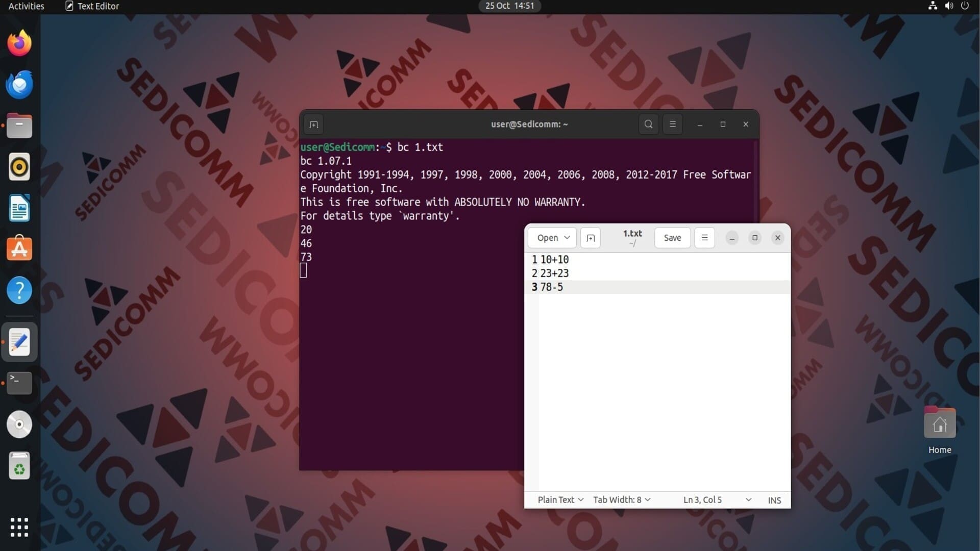
Task: Open the optical disc dock icon
Action: 19,424
